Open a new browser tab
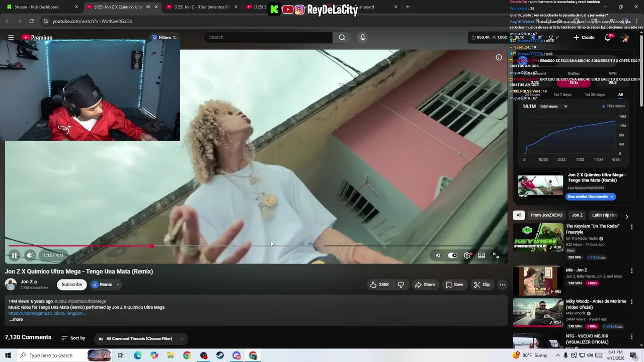 point(408,7)
